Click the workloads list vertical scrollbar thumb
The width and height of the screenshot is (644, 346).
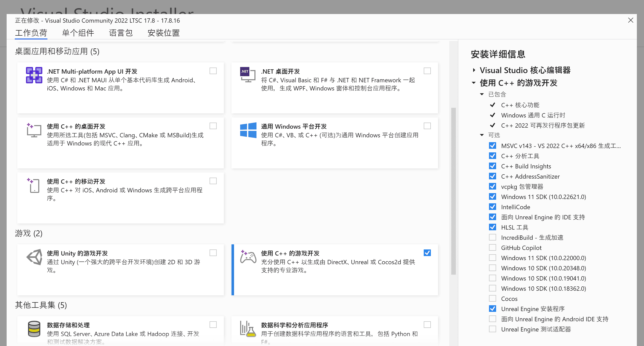pos(453,191)
